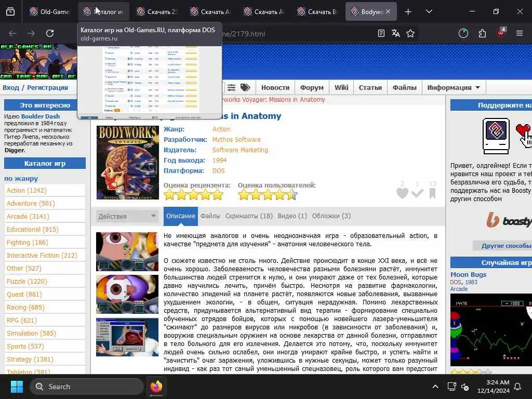Click the site tags icon
Screen dimensions: 532x399
[245, 87]
